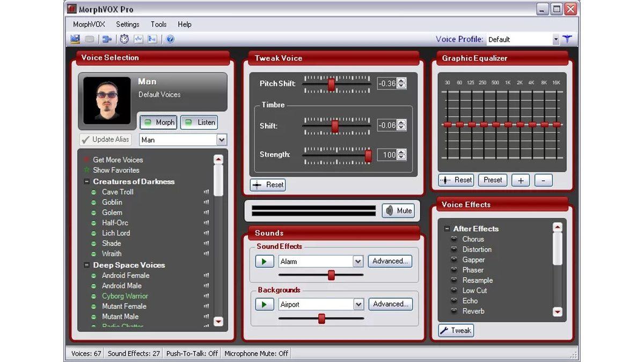
Task: Click Advanced button for Sound Effects
Action: click(x=390, y=261)
